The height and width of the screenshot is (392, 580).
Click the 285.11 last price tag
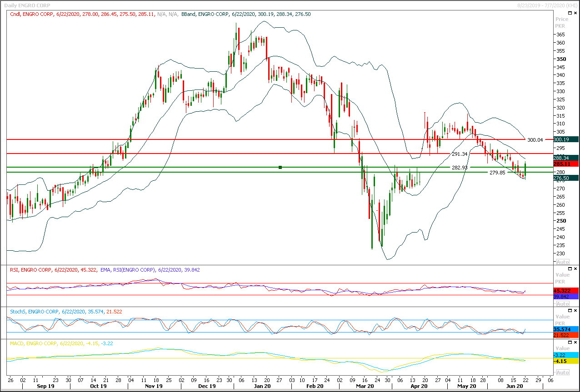pos(566,164)
